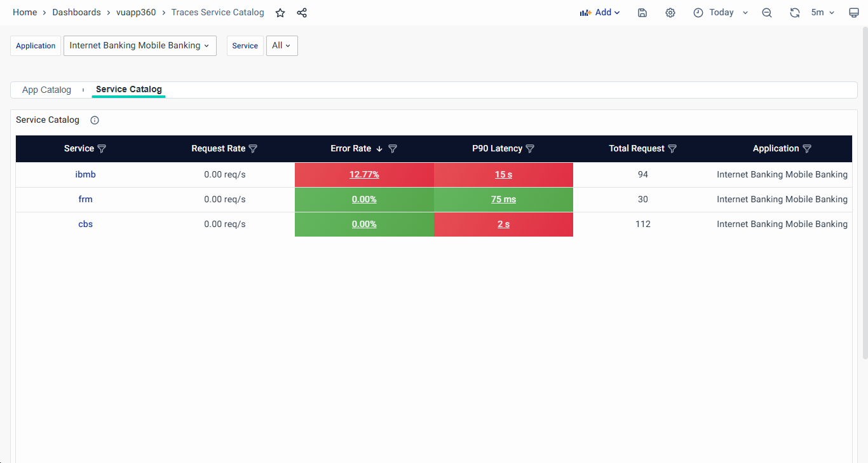This screenshot has width=868, height=463.
Task: Toggle kiosk view mode icon
Action: 854,13
